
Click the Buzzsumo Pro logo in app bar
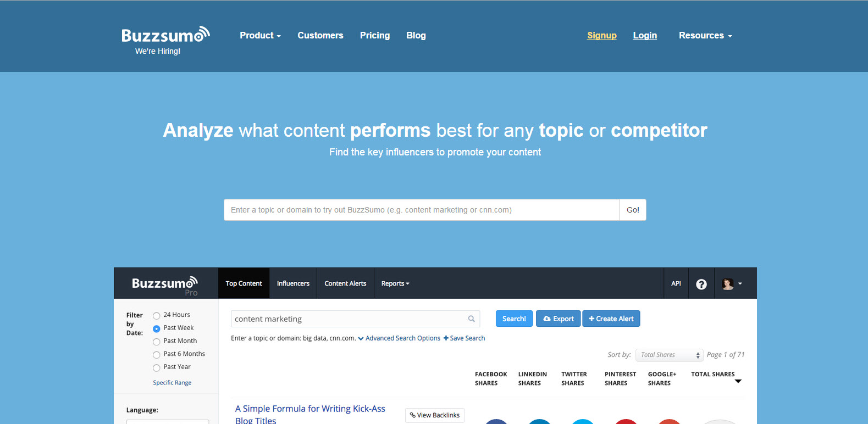click(x=165, y=286)
